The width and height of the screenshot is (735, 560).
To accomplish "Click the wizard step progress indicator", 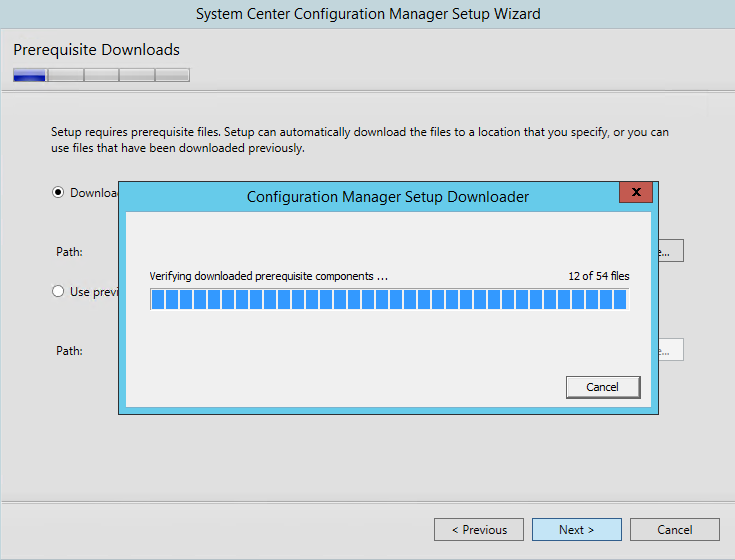I will point(101,75).
